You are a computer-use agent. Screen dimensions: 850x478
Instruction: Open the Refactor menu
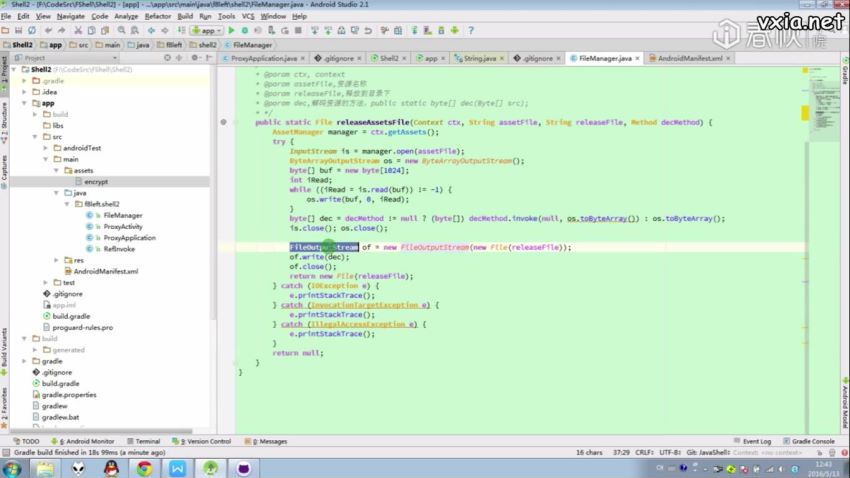[157, 17]
